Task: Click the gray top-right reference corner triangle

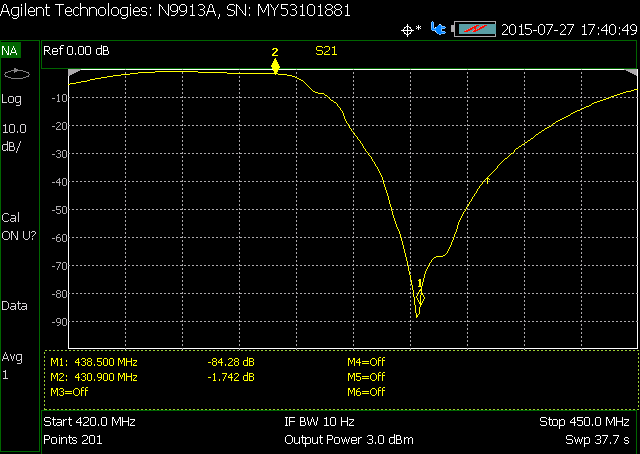Action: [630, 74]
